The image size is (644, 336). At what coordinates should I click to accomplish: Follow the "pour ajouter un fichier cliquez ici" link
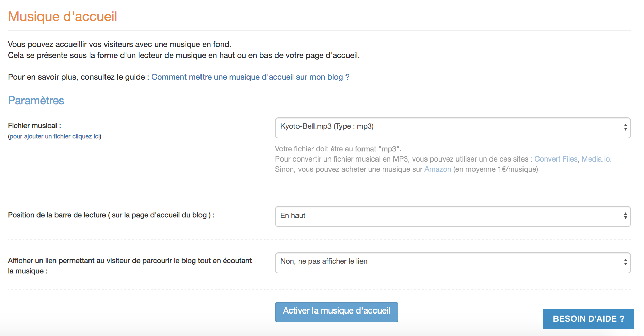point(54,136)
